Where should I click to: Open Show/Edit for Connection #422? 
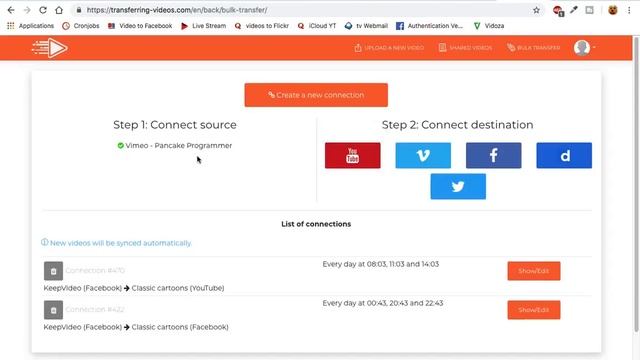[x=534, y=310]
